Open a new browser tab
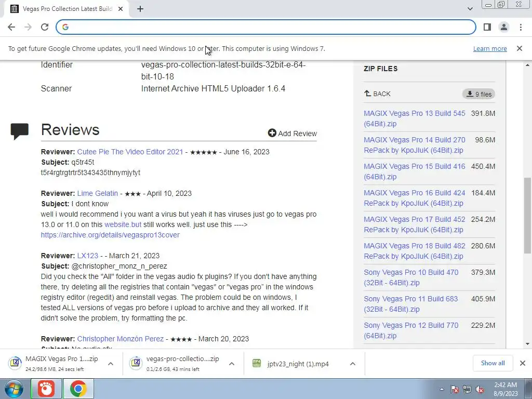 pos(140,9)
